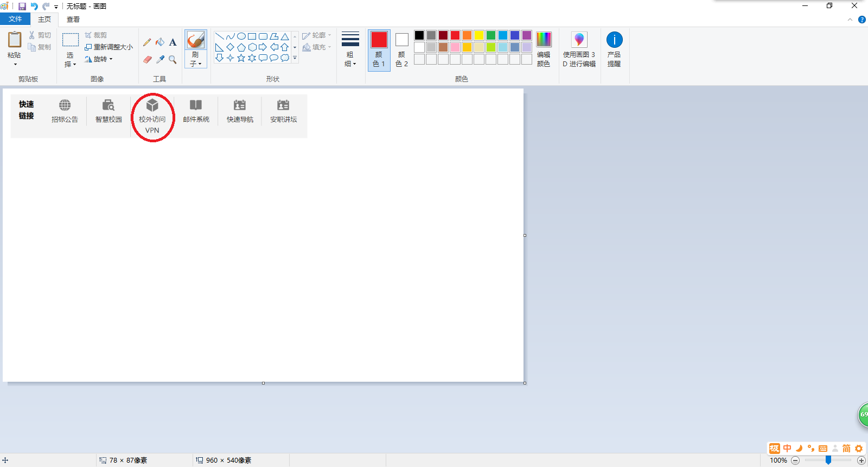Click the Resize image button

pyautogui.click(x=109, y=47)
